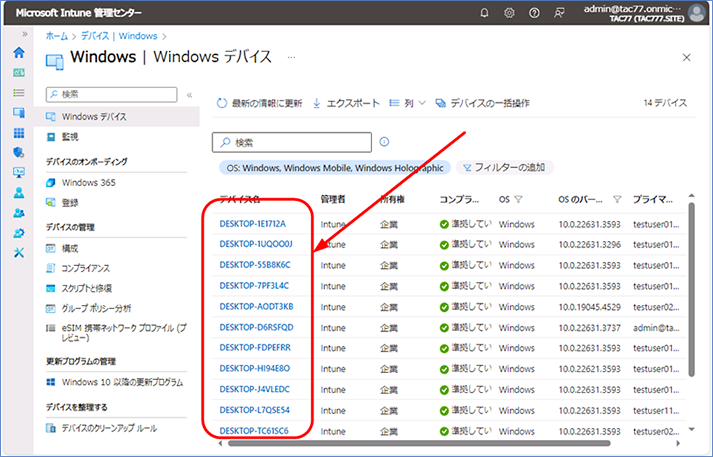Open device DESKTOP-55B8K6C
713x457 pixels.
pyautogui.click(x=255, y=265)
